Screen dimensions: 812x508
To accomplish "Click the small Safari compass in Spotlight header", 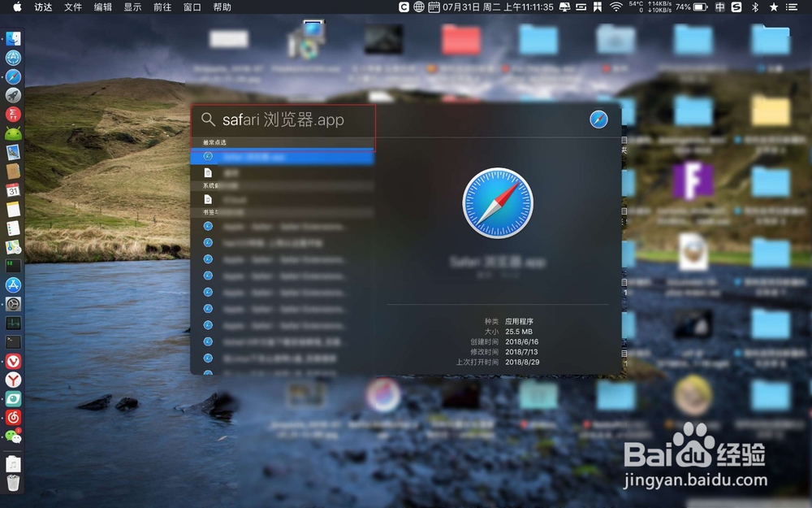I will (598, 119).
